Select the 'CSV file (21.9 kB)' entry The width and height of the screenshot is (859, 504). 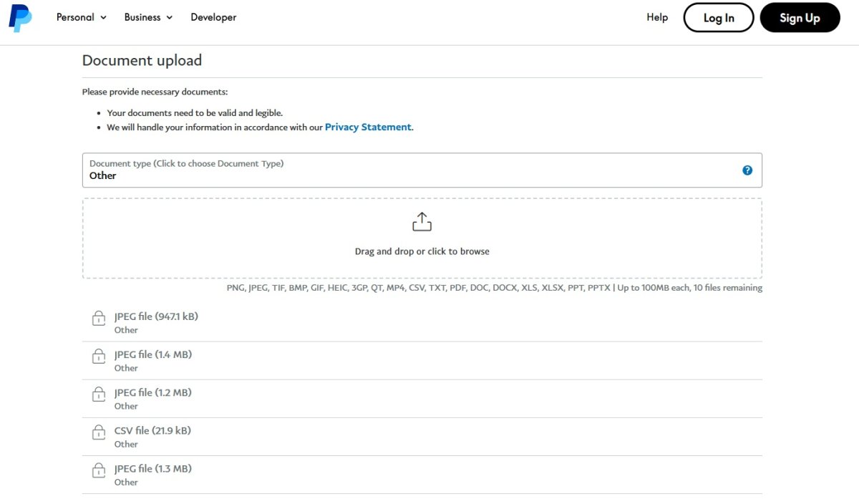pyautogui.click(x=422, y=437)
